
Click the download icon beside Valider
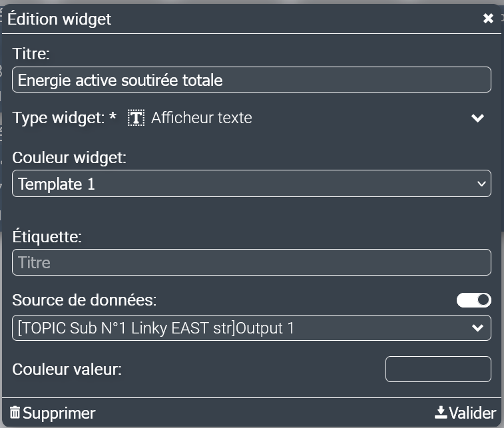[x=440, y=413]
